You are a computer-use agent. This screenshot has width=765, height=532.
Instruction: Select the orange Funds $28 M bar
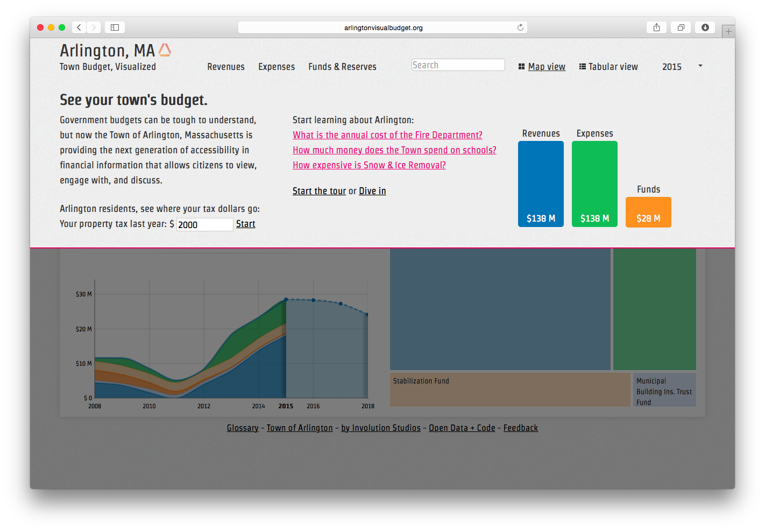point(648,212)
